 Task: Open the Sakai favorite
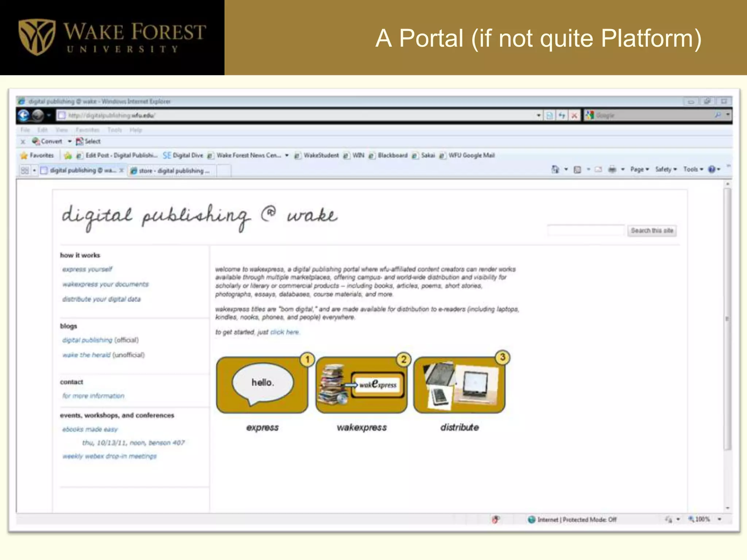point(423,155)
